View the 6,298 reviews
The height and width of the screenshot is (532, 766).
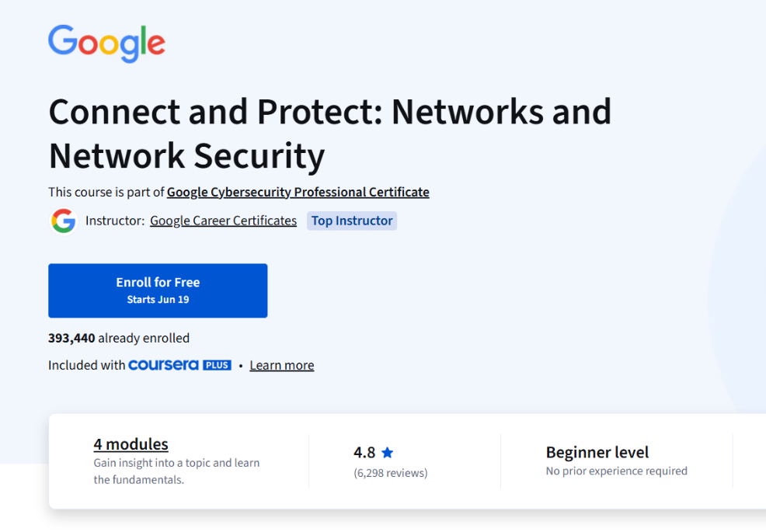(x=391, y=472)
